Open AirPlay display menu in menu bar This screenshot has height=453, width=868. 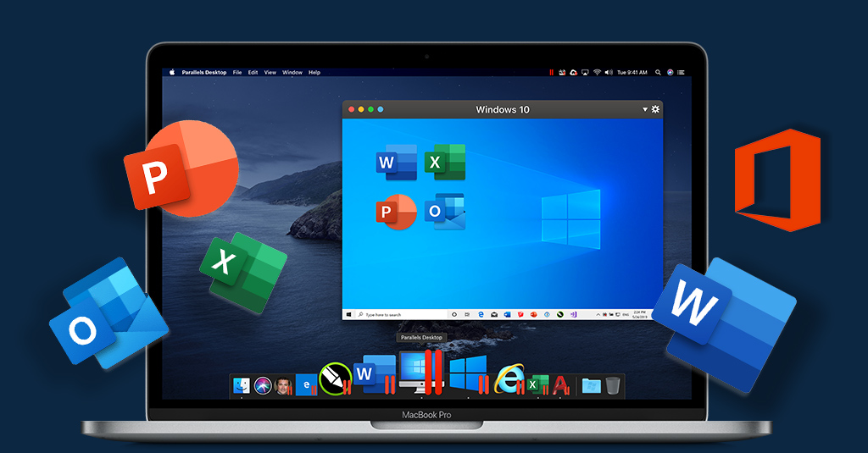(585, 73)
